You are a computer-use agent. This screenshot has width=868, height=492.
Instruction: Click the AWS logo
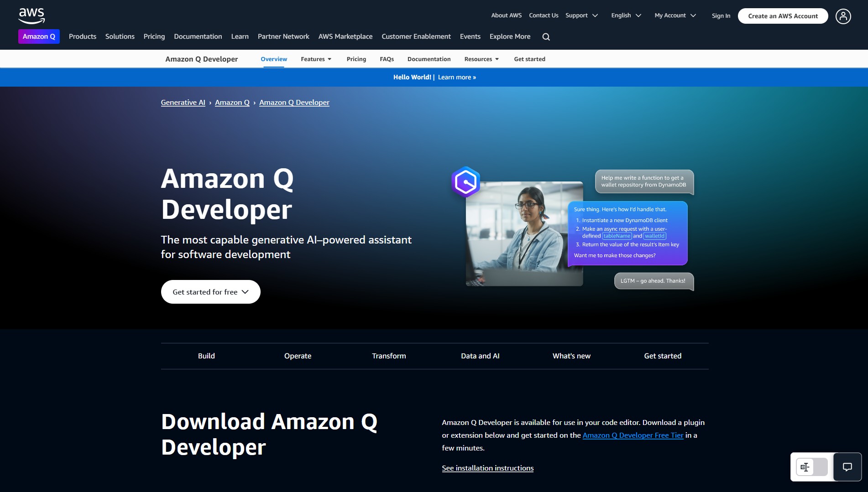pyautogui.click(x=31, y=16)
